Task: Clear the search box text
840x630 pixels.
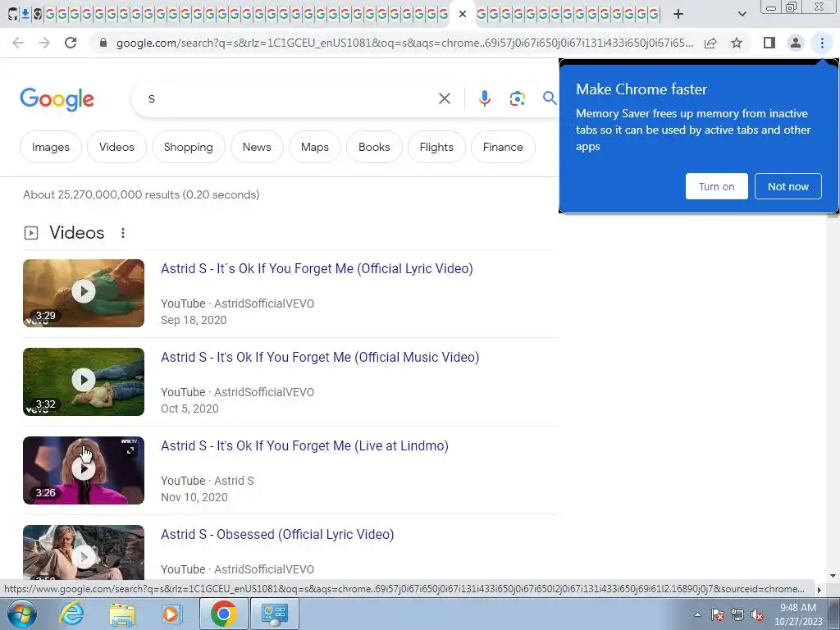Action: click(444, 98)
